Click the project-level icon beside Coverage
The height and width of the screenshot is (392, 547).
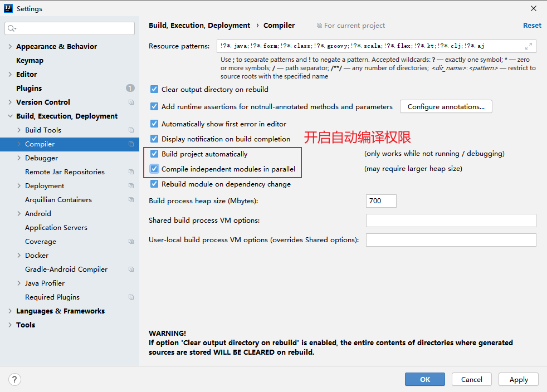[131, 241]
